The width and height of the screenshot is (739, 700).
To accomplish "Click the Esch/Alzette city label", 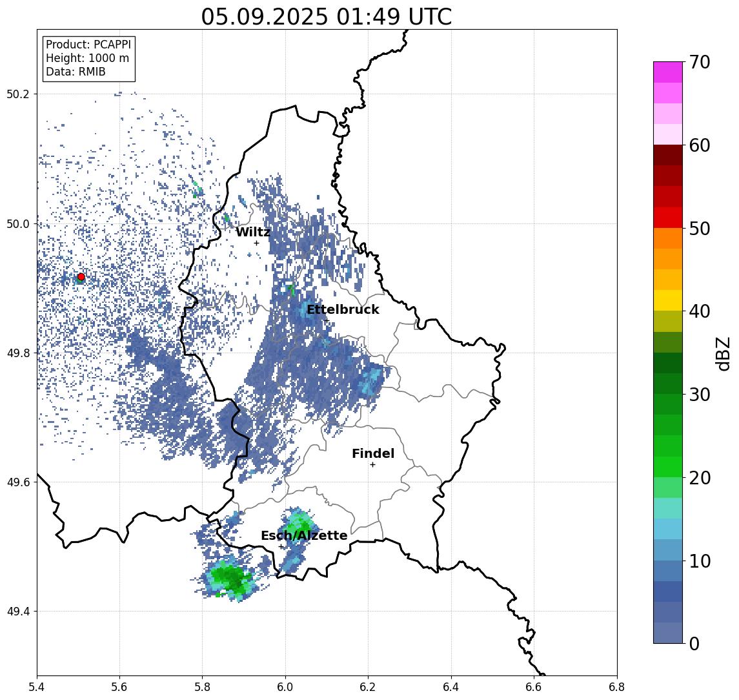I will pos(304,535).
